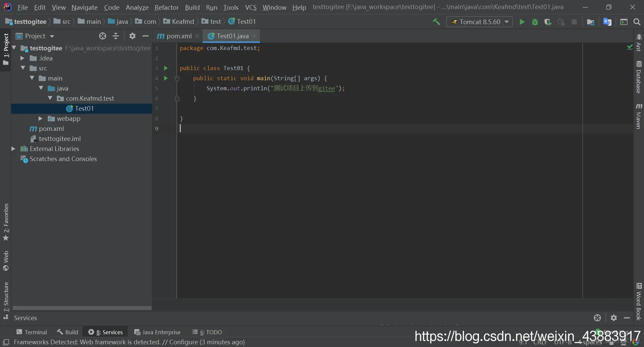Click the Project panel horizontal scrollbar
Image resolution: width=644 pixels, height=347 pixels.
coord(82,308)
